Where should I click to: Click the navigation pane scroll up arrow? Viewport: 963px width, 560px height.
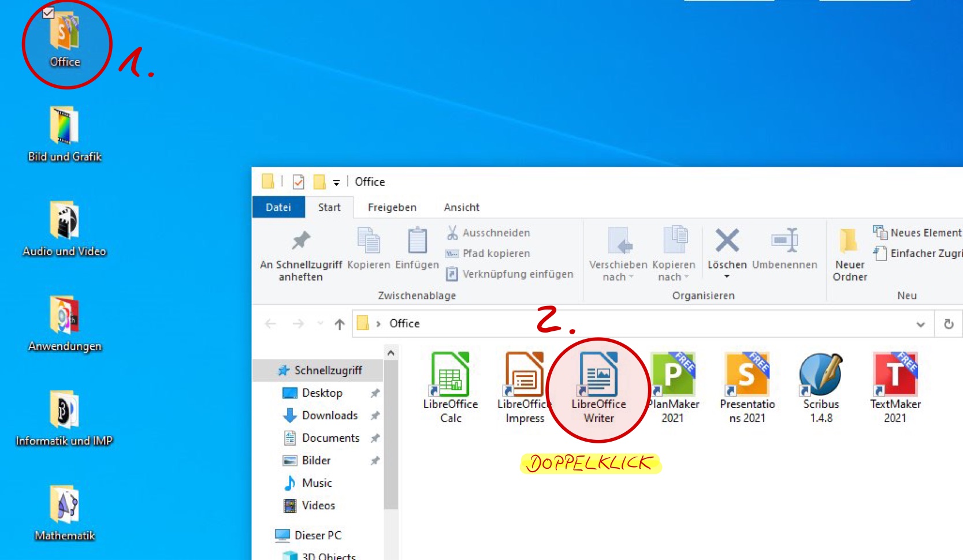coord(391,353)
